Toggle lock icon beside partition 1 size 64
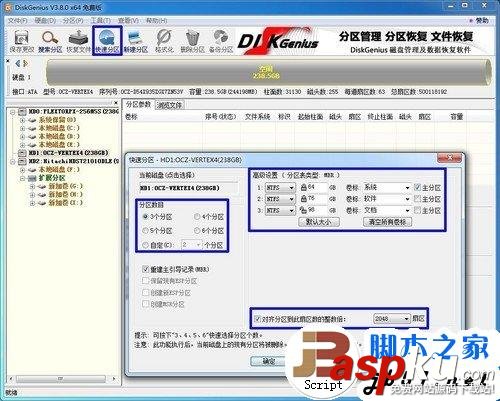 (x=304, y=187)
